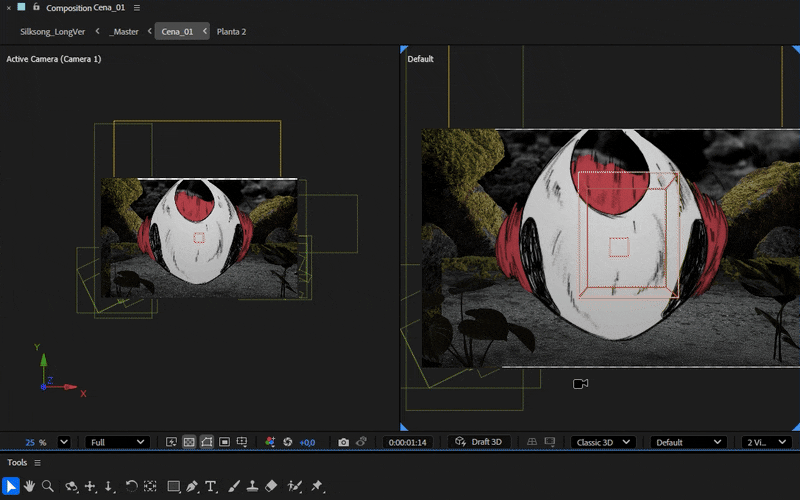Toggle Draft 3D mode
This screenshot has width=800, height=500.
pyautogui.click(x=479, y=442)
